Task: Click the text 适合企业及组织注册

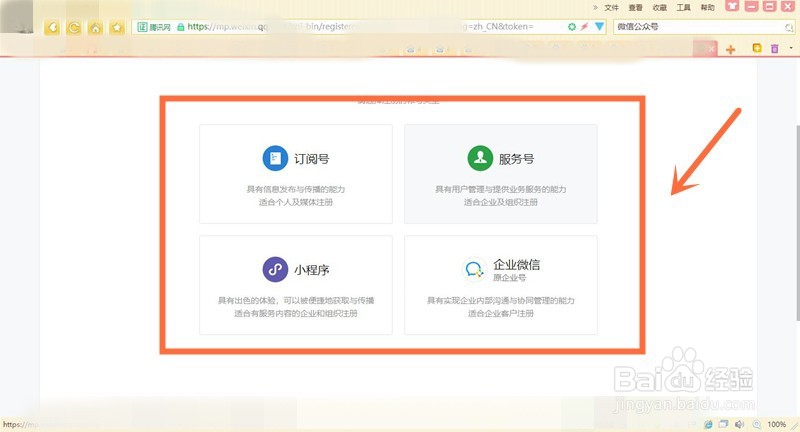Action: click(x=501, y=202)
